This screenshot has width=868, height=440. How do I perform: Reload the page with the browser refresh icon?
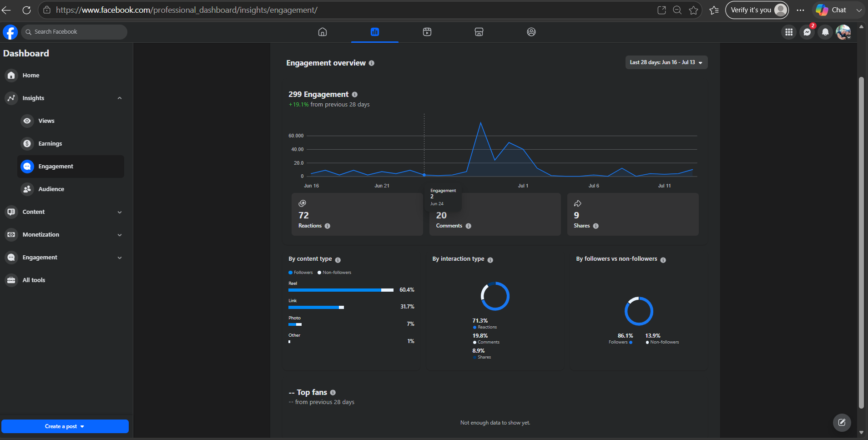(26, 10)
